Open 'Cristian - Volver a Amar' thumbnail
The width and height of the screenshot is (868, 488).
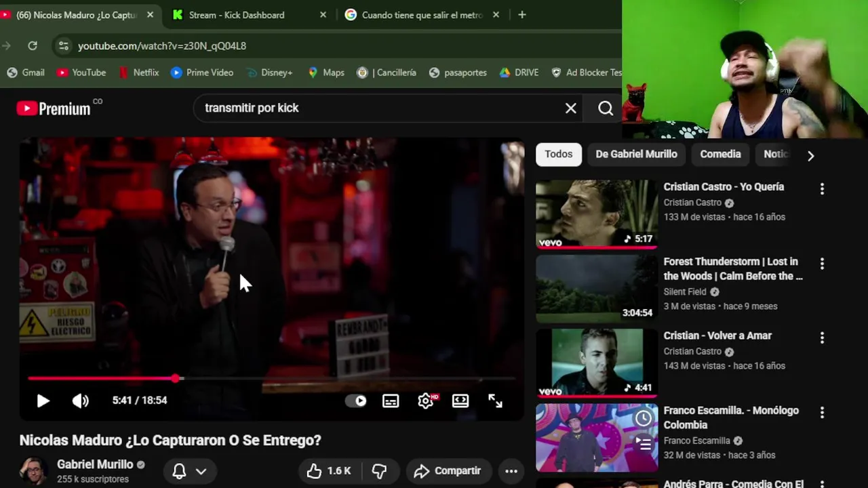coord(597,363)
